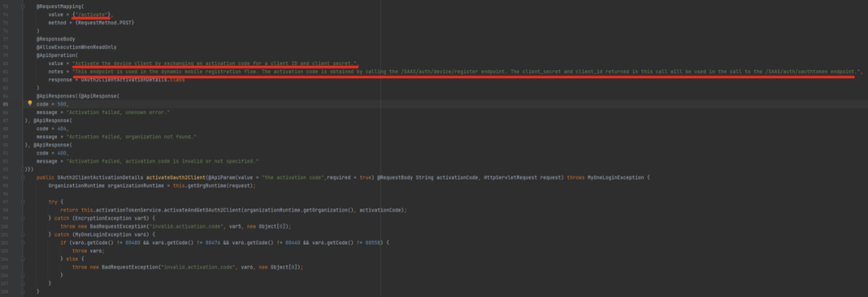Collapse the @RequestMapping fold marker at line 73
The width and height of the screenshot is (868, 297).
click(x=23, y=6)
